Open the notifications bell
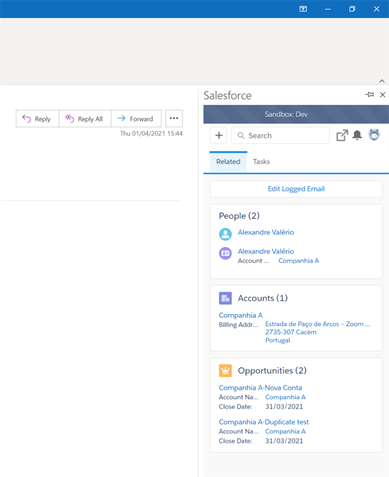 point(357,135)
